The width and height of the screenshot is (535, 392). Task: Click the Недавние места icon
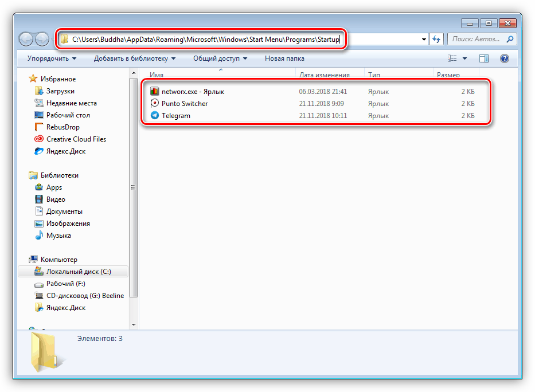(x=39, y=103)
